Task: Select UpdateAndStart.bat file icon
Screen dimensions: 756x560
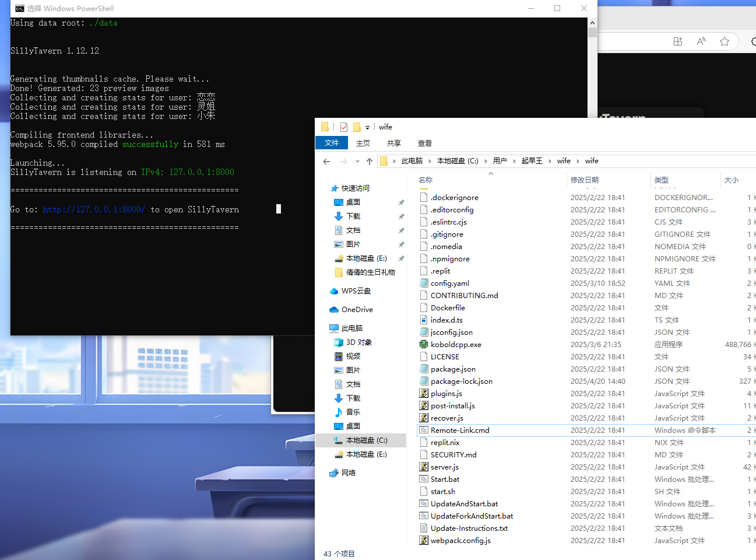Action: 424,503
